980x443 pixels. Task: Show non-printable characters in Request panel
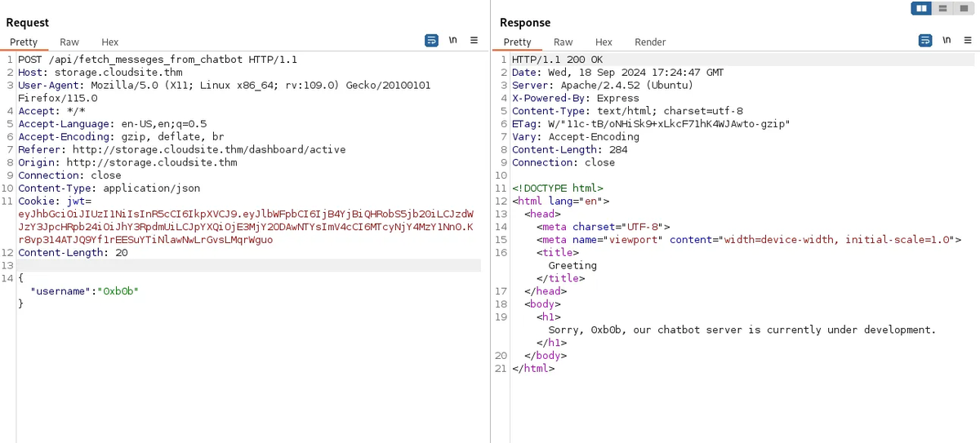[x=452, y=41]
